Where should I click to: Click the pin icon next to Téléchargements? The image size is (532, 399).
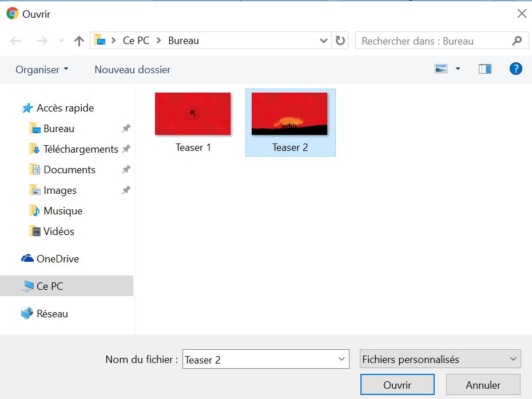click(126, 149)
